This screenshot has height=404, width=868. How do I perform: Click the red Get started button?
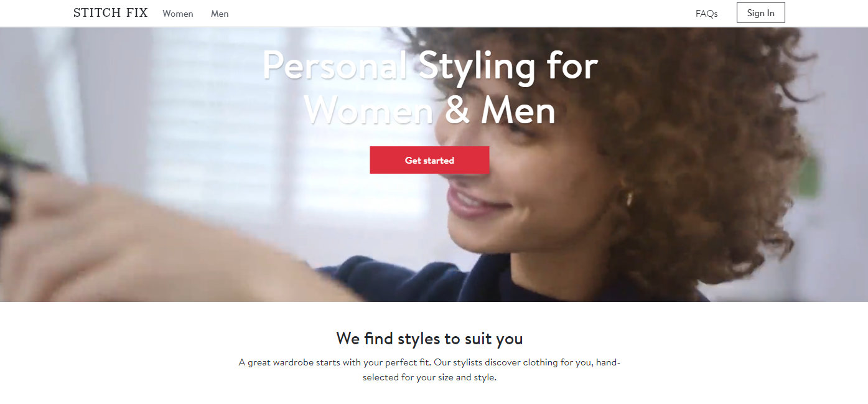[429, 160]
